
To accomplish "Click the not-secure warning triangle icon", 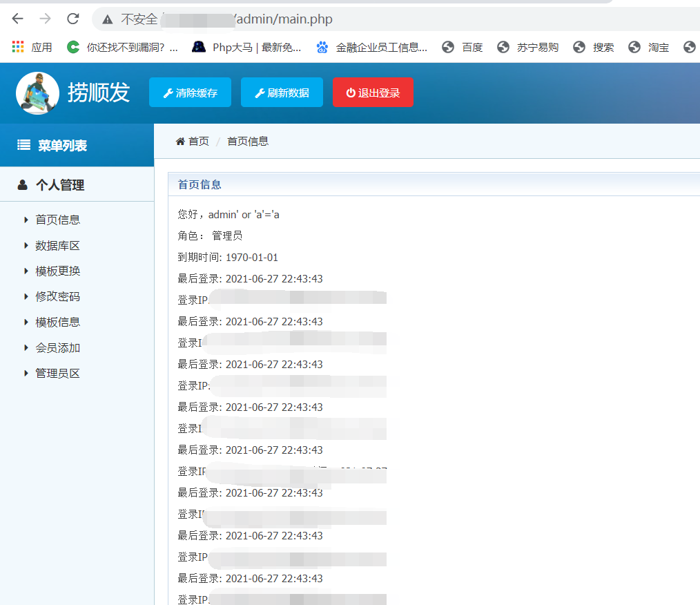I will (x=107, y=19).
